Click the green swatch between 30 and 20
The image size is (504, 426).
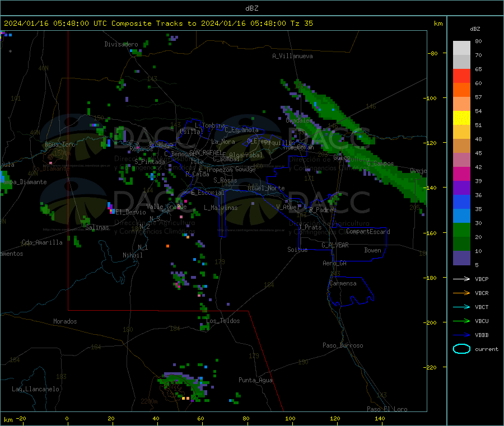point(461,230)
